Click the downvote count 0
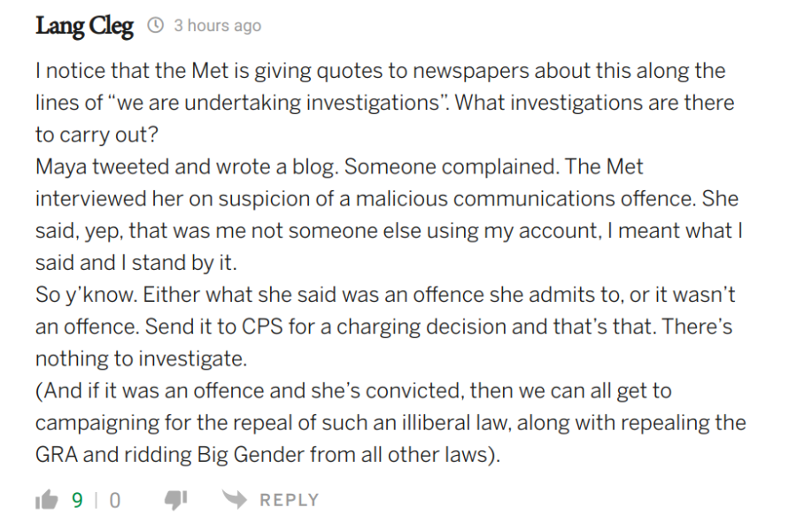The image size is (812, 531). tap(114, 501)
